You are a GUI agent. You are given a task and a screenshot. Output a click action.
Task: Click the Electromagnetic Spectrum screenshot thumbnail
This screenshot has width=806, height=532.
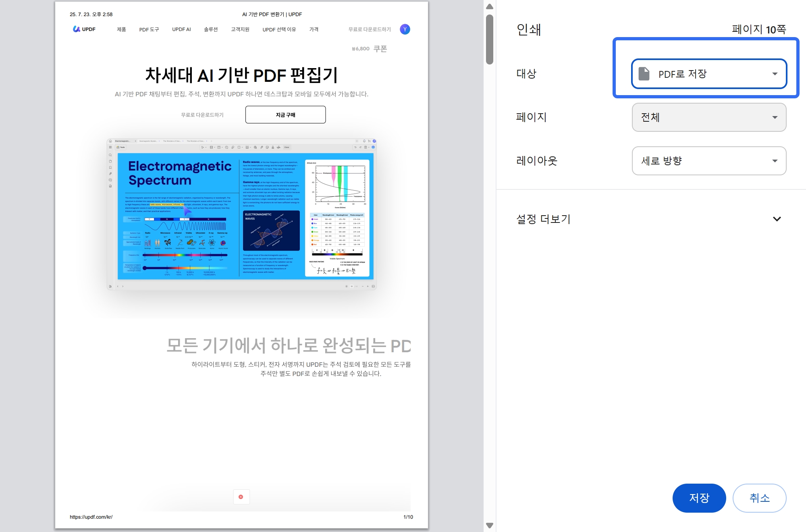coord(242,214)
